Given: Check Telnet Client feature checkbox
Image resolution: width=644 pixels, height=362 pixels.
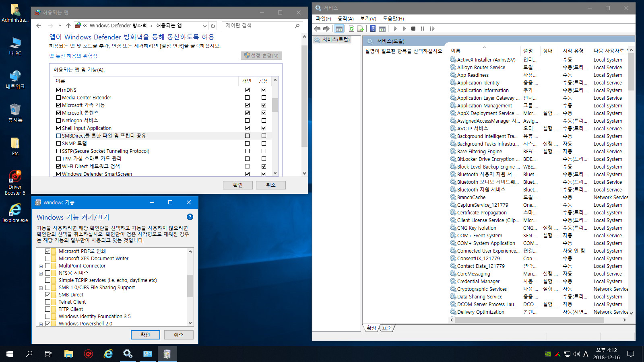Looking at the screenshot, I should 48,302.
